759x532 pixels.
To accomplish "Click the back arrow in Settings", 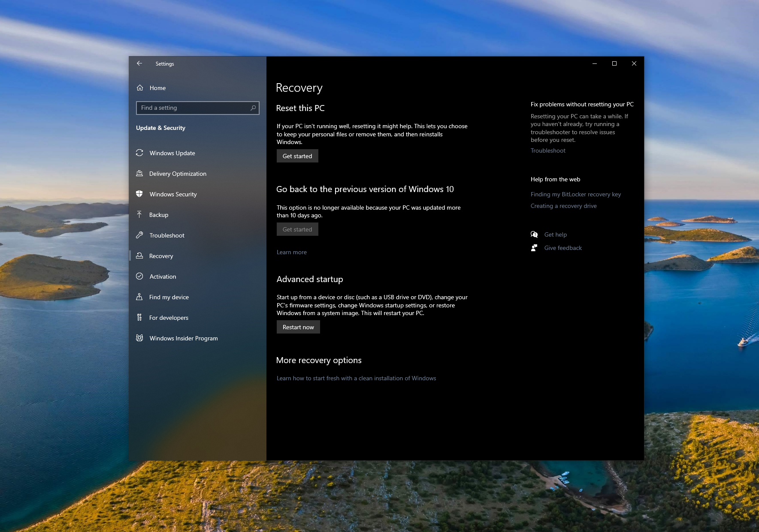I will coord(139,63).
